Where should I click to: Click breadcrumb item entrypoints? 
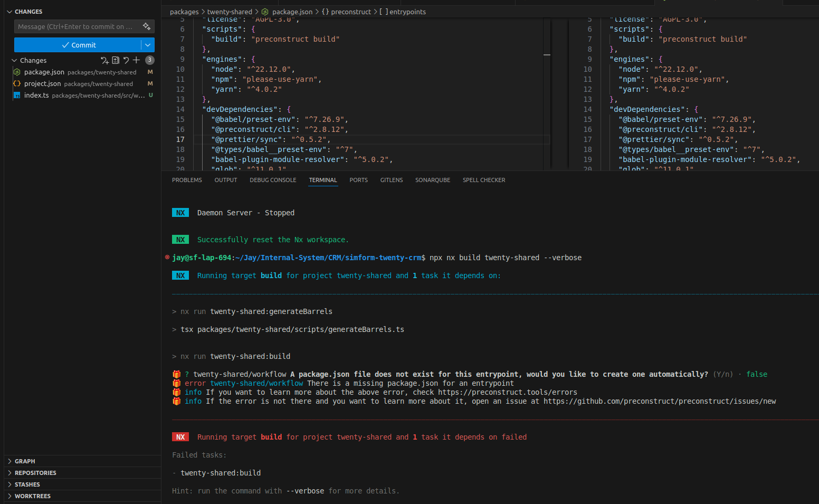click(403, 12)
